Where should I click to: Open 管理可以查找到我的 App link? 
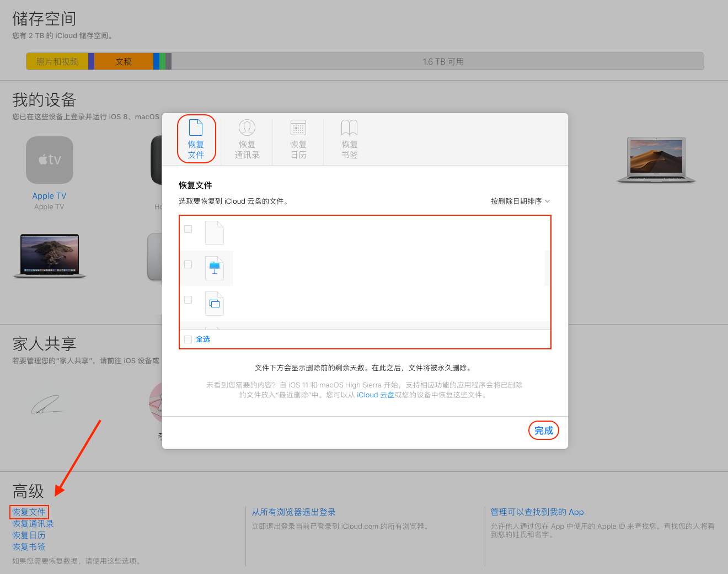[x=537, y=512]
